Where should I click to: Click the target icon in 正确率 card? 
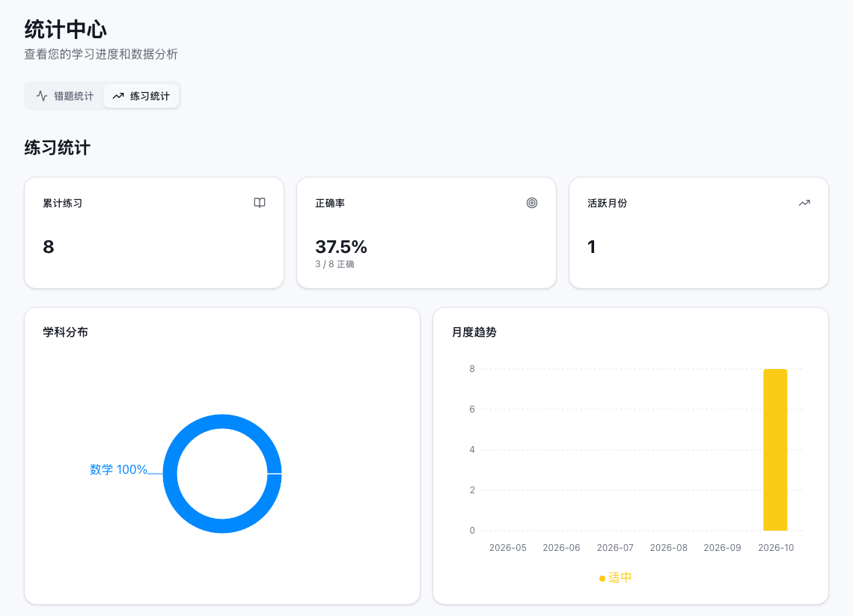pos(532,203)
